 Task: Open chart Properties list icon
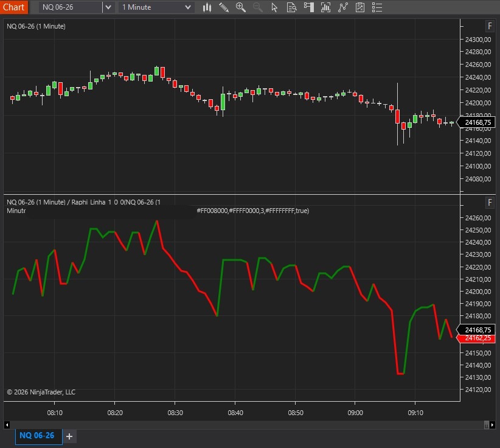coord(377,7)
